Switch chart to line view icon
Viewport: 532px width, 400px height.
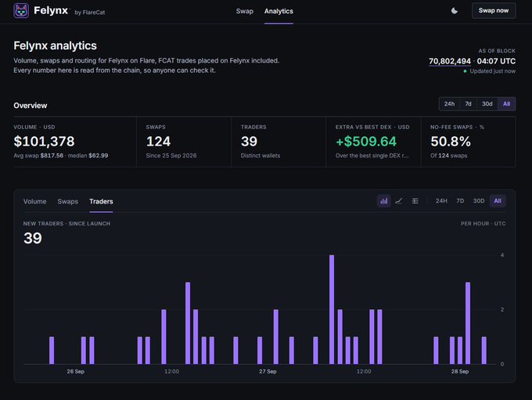click(x=399, y=201)
